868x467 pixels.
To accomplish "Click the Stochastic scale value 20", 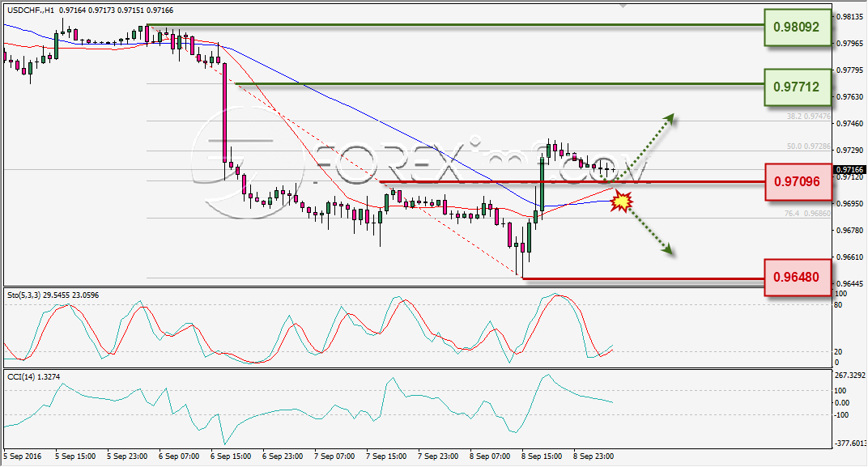I will click(x=838, y=352).
